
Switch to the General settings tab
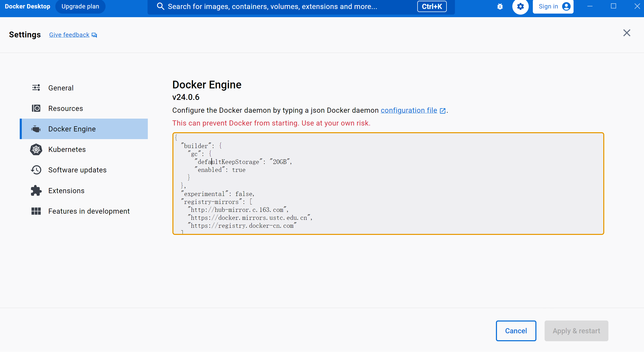[61, 88]
